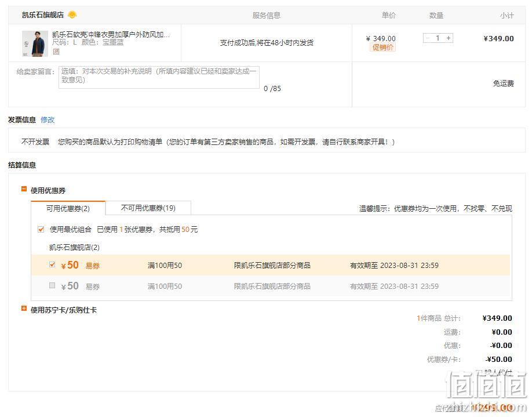This screenshot has width=532, height=417.
Task: Open product title 凯乐石软壳冲锋衣男加厚户外防风加
Action: click(x=111, y=35)
